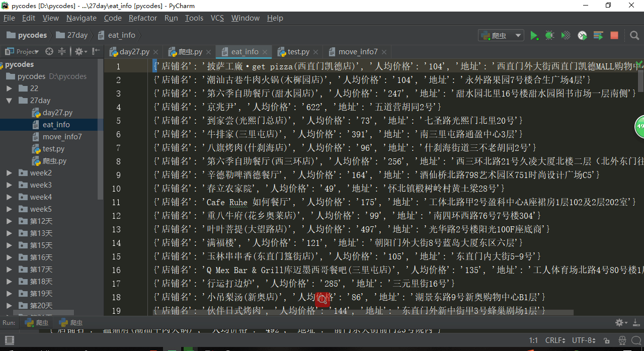644x351 pixels.
Task: Expand the week2 folder
Action: (x=9, y=173)
